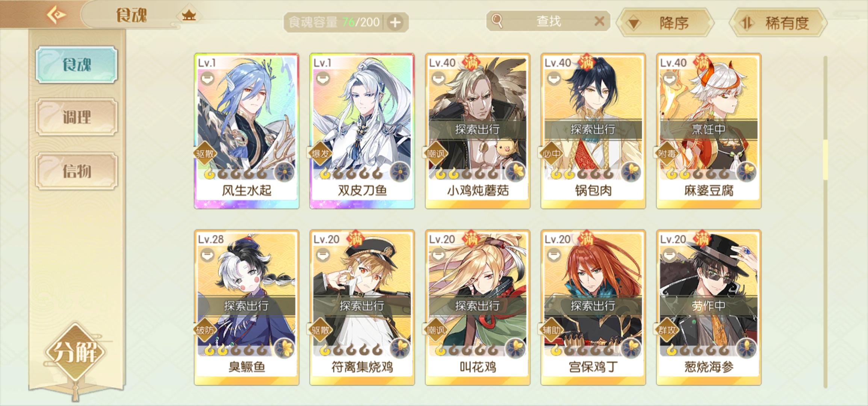868x406 pixels.
Task: Open the pavilion home icon
Action: 189,15
